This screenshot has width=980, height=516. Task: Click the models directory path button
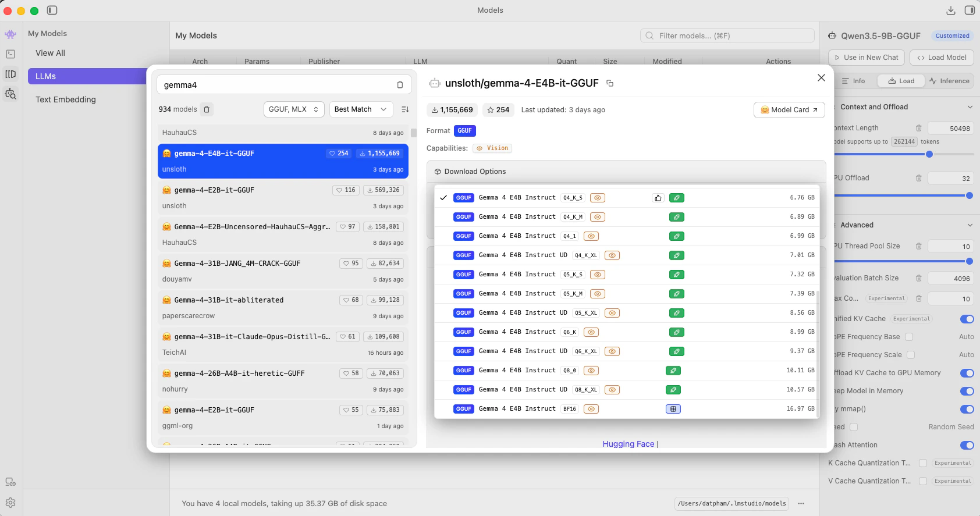pos(732,503)
